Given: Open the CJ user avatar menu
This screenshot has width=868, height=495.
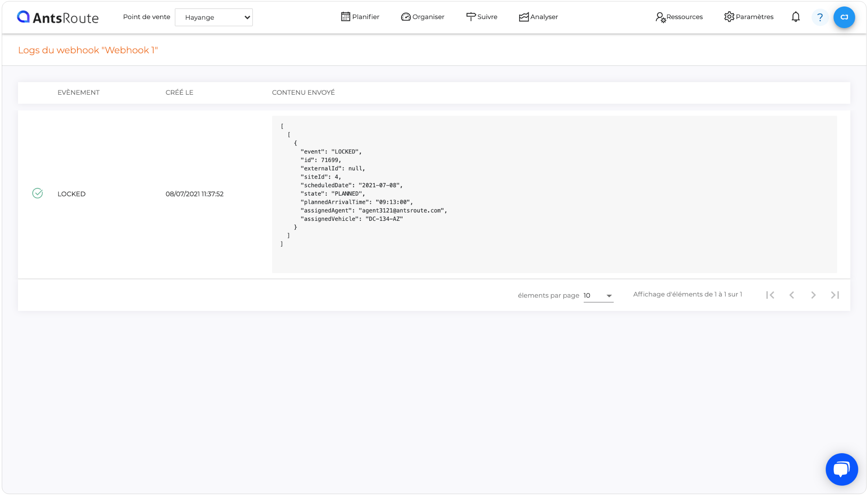Looking at the screenshot, I should [x=844, y=17].
